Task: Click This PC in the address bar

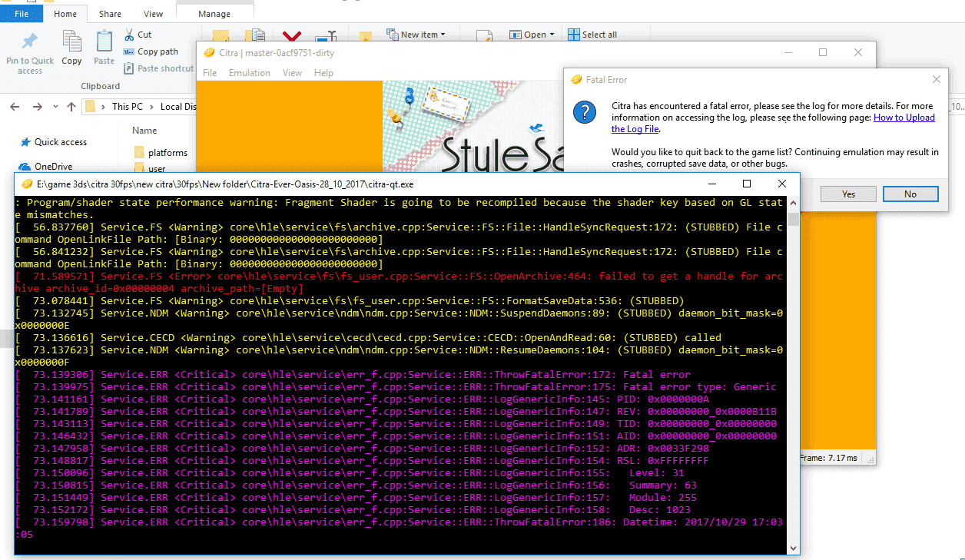Action: pyautogui.click(x=127, y=107)
